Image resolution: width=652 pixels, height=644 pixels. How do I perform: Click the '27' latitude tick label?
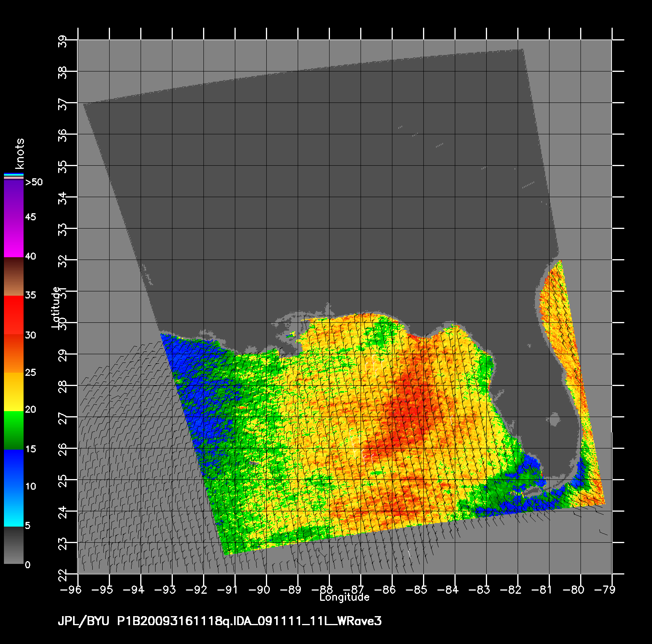point(62,418)
